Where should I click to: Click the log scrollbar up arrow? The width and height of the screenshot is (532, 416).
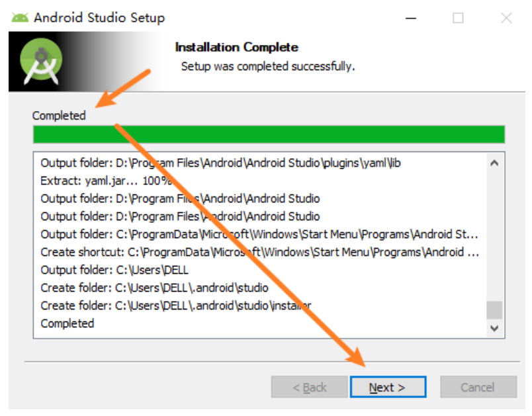coord(494,163)
